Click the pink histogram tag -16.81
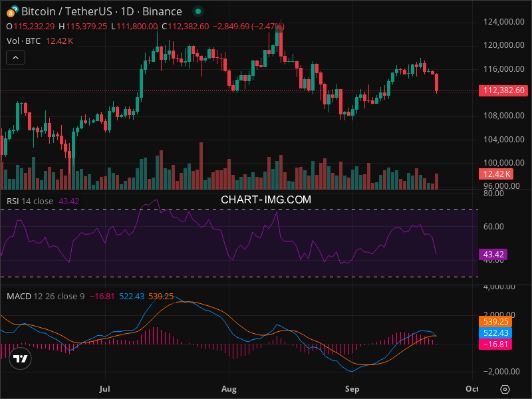Viewport: 532px width, 399px height. coord(494,344)
